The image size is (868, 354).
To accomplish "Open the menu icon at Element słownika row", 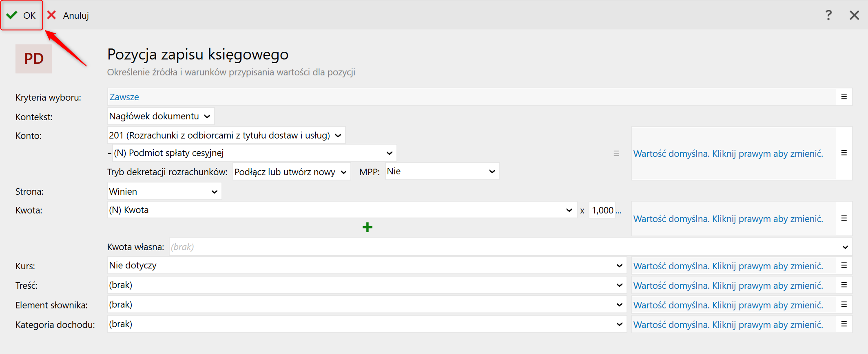I will pyautogui.click(x=844, y=305).
